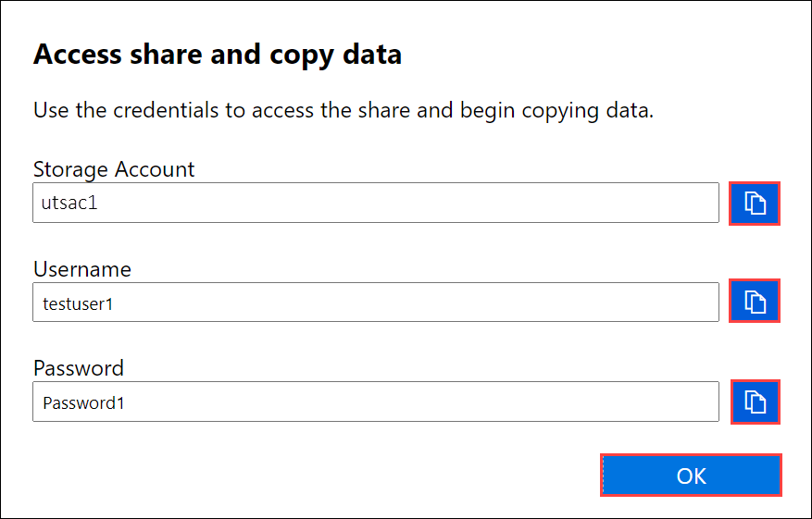Copy the Username using its copy icon
812x519 pixels.
pyautogui.click(x=755, y=301)
